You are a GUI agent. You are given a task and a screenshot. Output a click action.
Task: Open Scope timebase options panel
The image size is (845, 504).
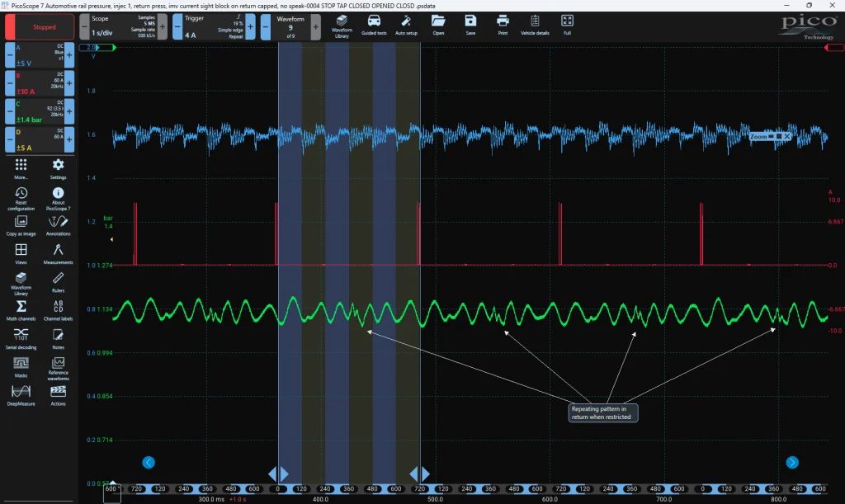pyautogui.click(x=124, y=26)
